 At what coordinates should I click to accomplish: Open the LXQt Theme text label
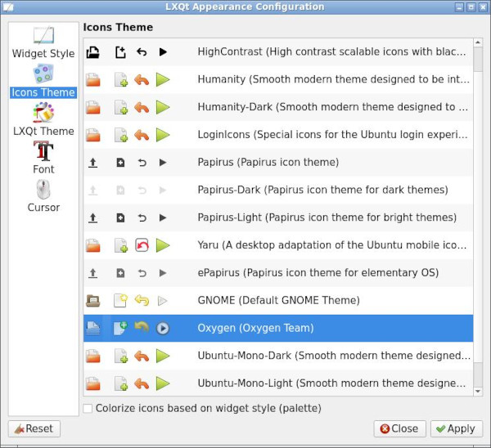coord(43,131)
